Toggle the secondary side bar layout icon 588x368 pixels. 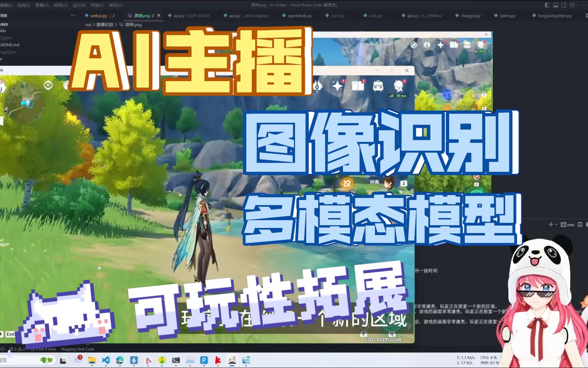564,5
